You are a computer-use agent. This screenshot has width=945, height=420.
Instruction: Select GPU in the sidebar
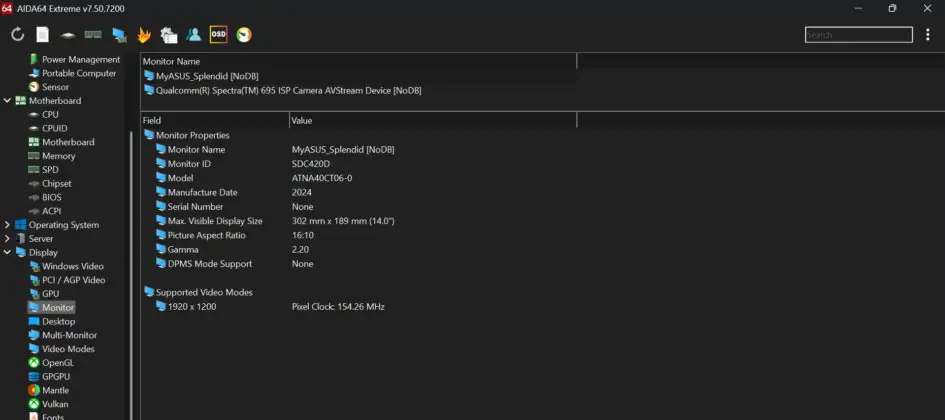coord(51,294)
